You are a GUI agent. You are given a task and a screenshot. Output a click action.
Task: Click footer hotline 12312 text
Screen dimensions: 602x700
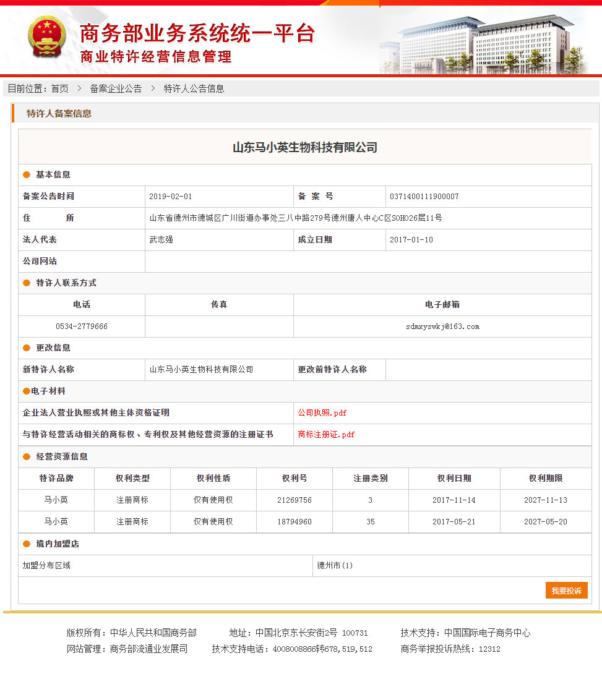coord(489,649)
